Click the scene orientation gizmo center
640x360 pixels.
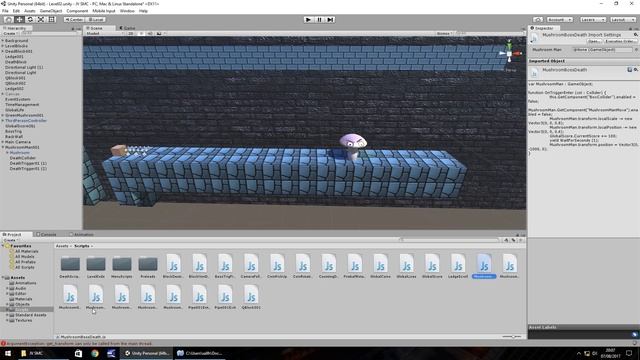pyautogui.click(x=509, y=53)
